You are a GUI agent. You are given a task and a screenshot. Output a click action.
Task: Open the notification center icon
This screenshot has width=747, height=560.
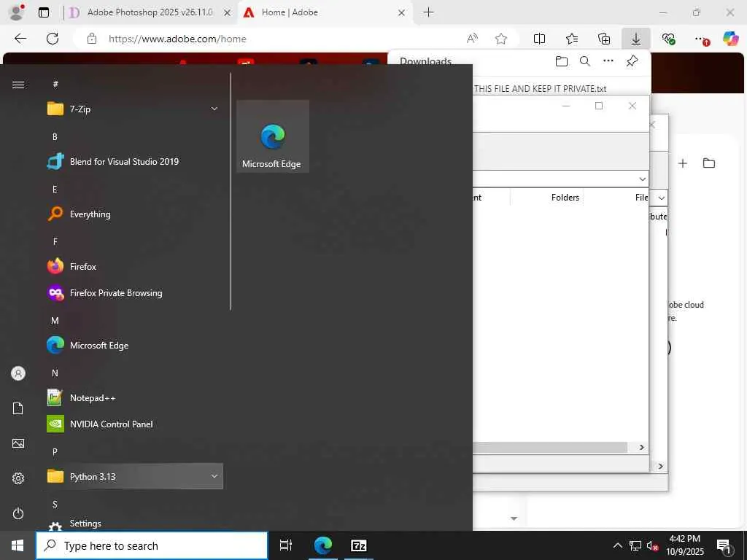(724, 546)
